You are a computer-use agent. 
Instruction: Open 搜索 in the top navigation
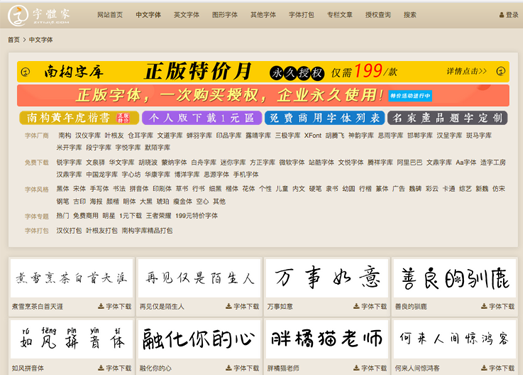410,15
